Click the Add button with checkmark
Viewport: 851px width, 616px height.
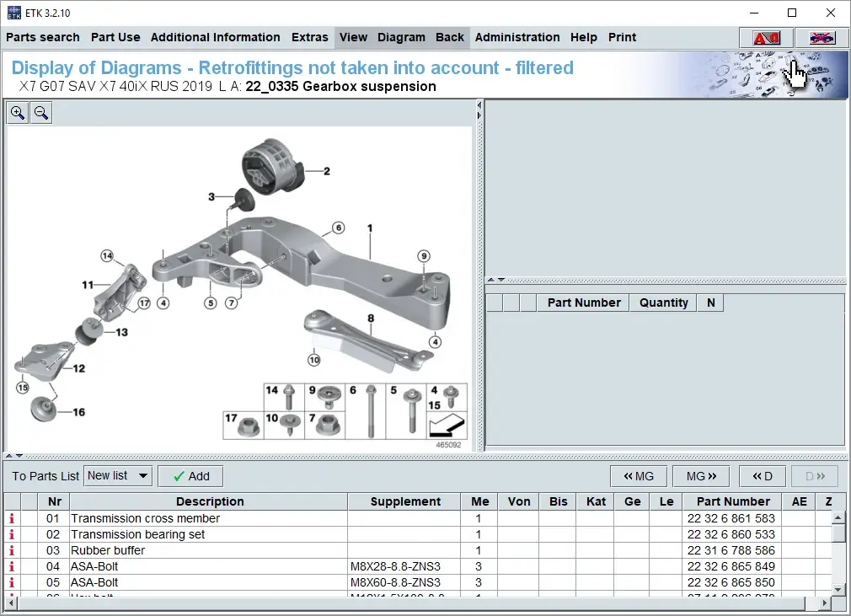[x=190, y=475]
